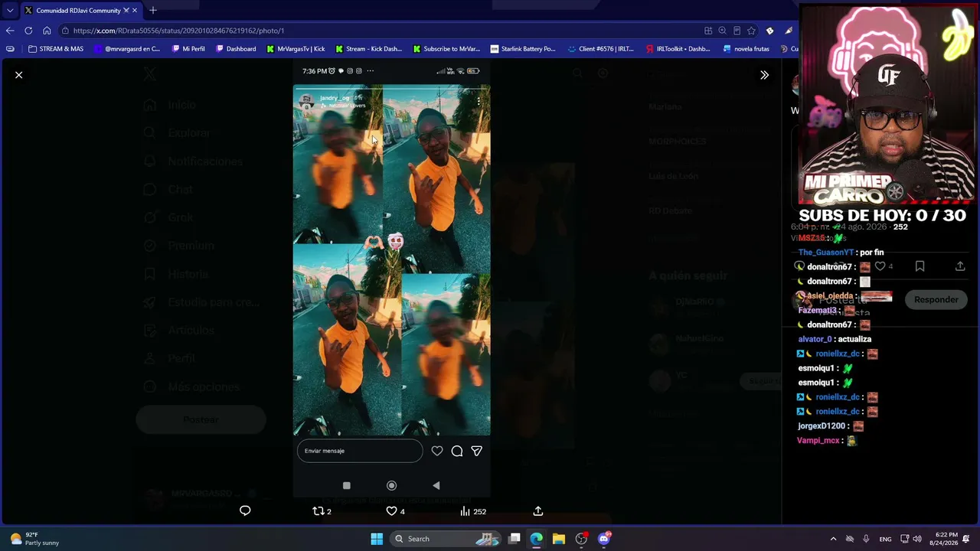
Task: Open the Windows Start menu
Action: pos(377,539)
